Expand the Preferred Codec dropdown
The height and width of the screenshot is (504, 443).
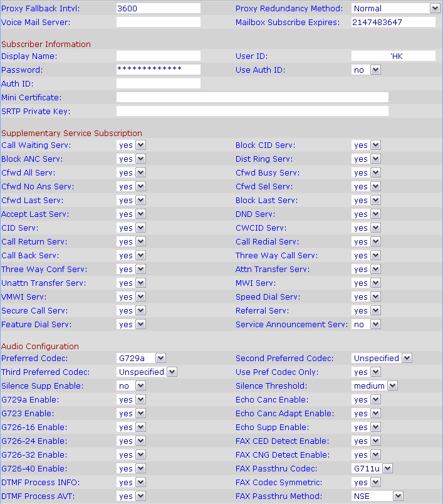point(142,358)
